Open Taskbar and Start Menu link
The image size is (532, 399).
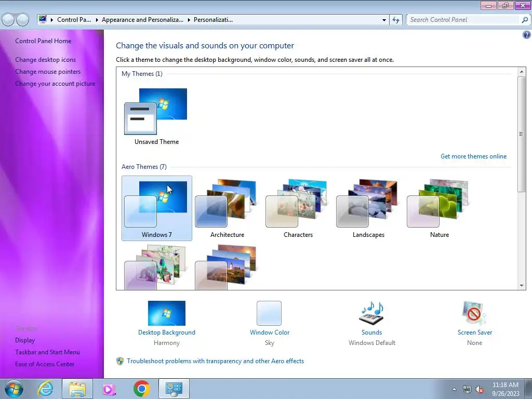47,352
